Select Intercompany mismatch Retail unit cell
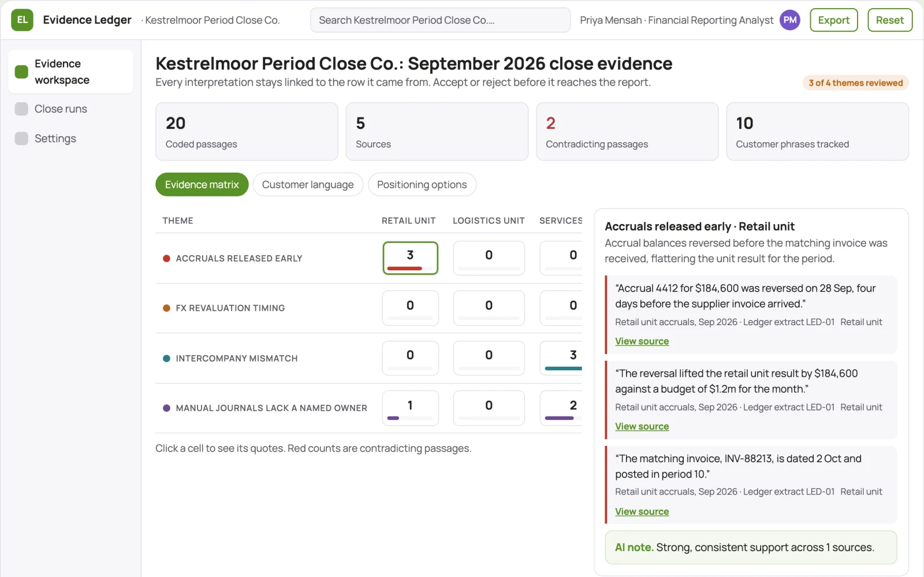The height and width of the screenshot is (577, 924). tap(410, 358)
